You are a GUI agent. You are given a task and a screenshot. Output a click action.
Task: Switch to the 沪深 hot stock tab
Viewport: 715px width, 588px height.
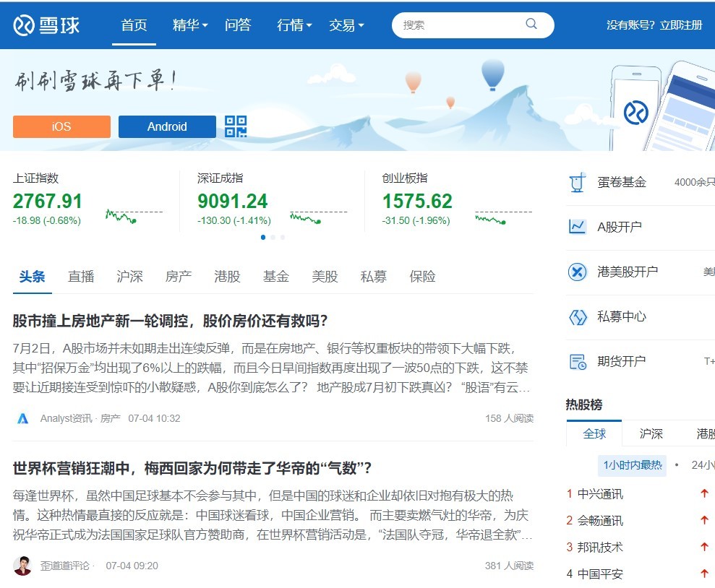[x=650, y=433]
